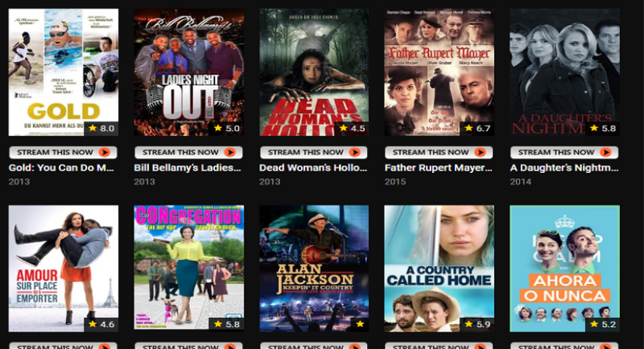
Task: Open the Gold: You Can Do M... title link
Action: click(x=61, y=168)
